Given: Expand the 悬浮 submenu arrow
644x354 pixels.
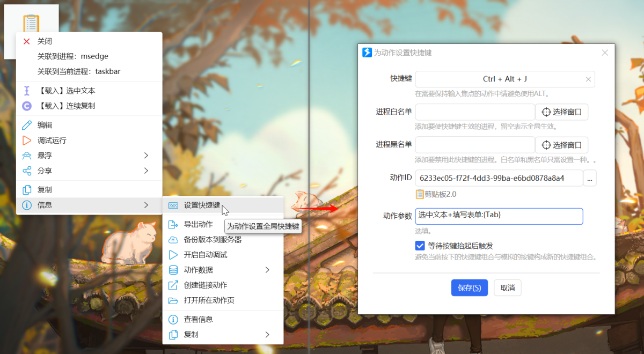Looking at the screenshot, I should pyautogui.click(x=146, y=156).
